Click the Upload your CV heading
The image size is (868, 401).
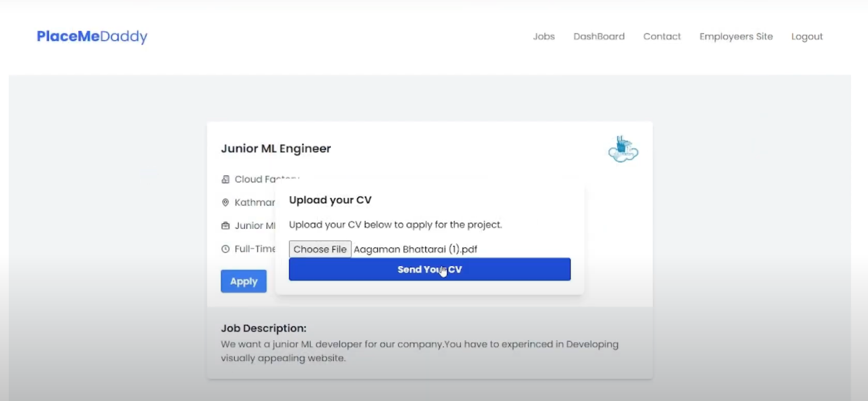point(330,200)
